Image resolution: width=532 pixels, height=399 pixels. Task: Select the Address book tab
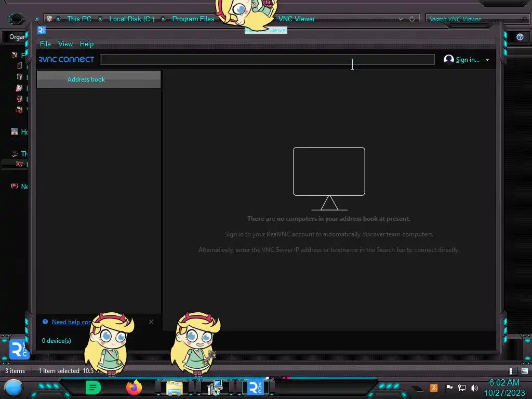pos(98,79)
